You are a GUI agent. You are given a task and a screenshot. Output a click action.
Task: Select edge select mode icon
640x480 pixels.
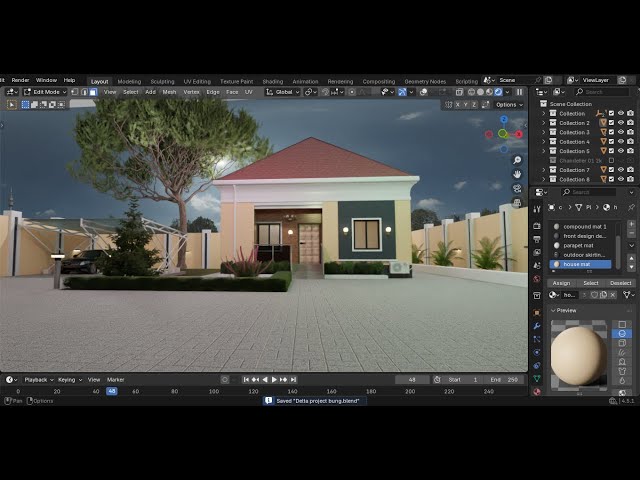pos(84,92)
